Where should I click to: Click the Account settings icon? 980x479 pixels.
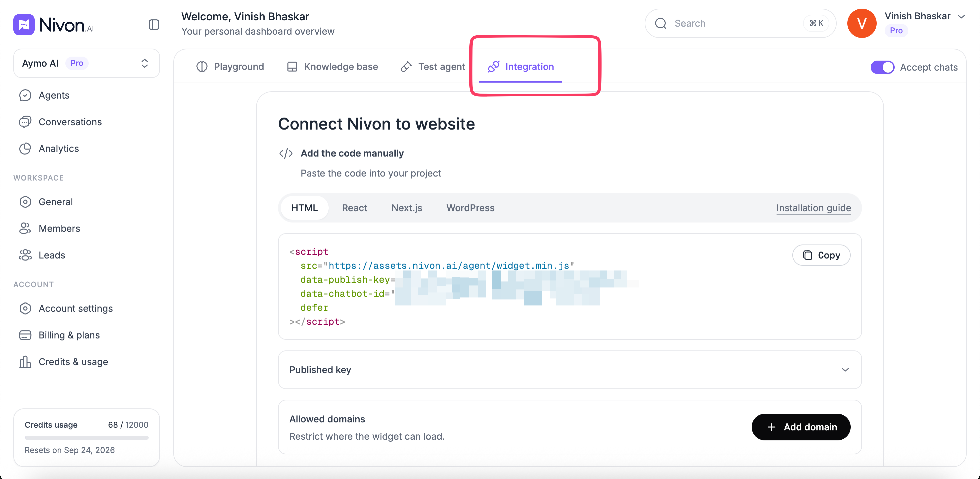(x=25, y=308)
